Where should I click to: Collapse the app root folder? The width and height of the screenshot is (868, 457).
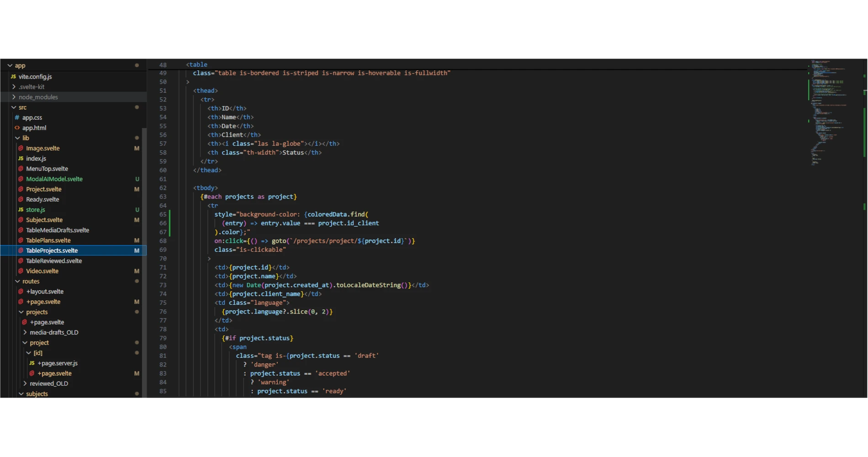10,65
